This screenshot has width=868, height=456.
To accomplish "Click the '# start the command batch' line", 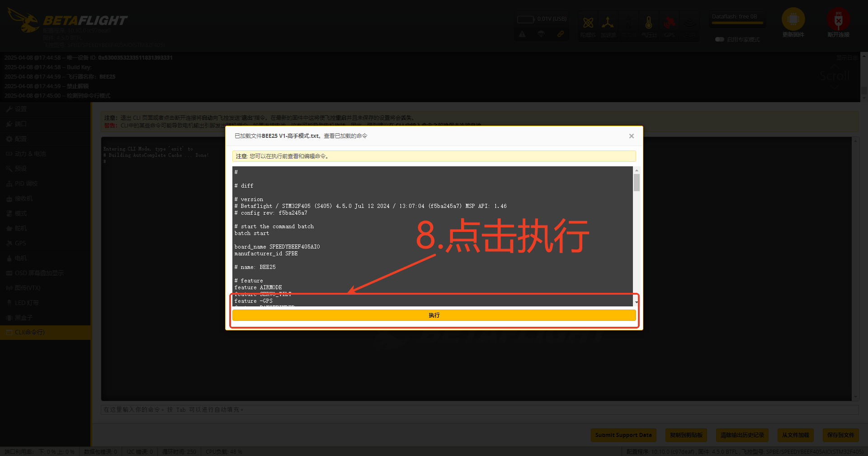I will click(274, 226).
